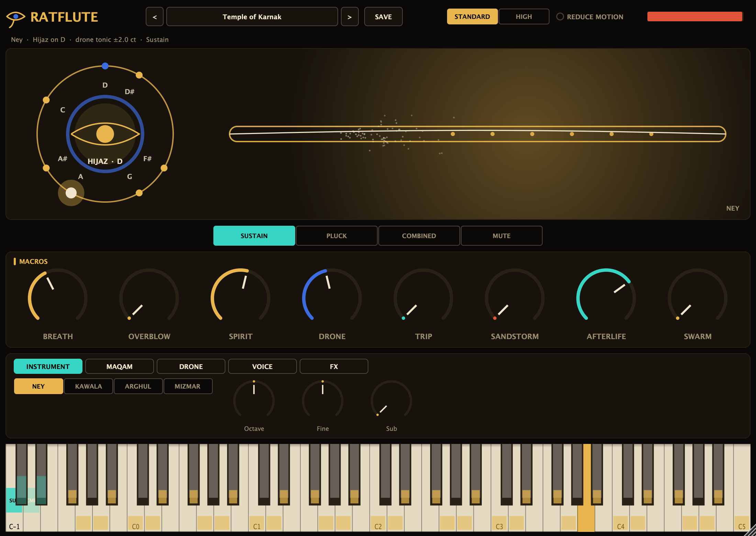Click the glowing A node on the wheel

click(71, 193)
